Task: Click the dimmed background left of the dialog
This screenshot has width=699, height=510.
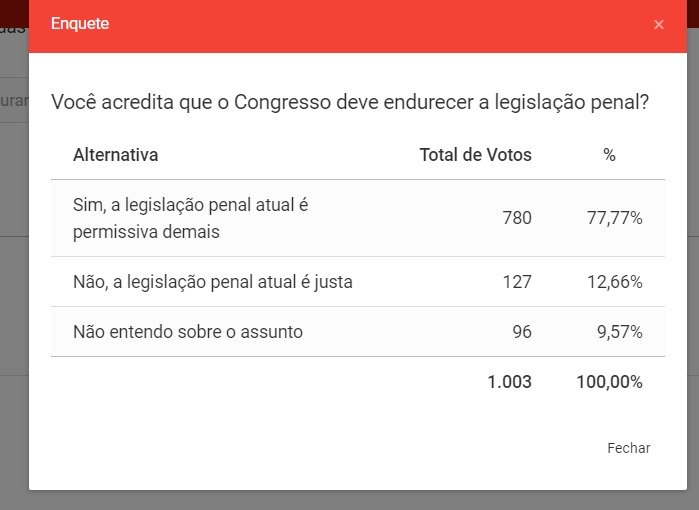Action: coord(13,300)
